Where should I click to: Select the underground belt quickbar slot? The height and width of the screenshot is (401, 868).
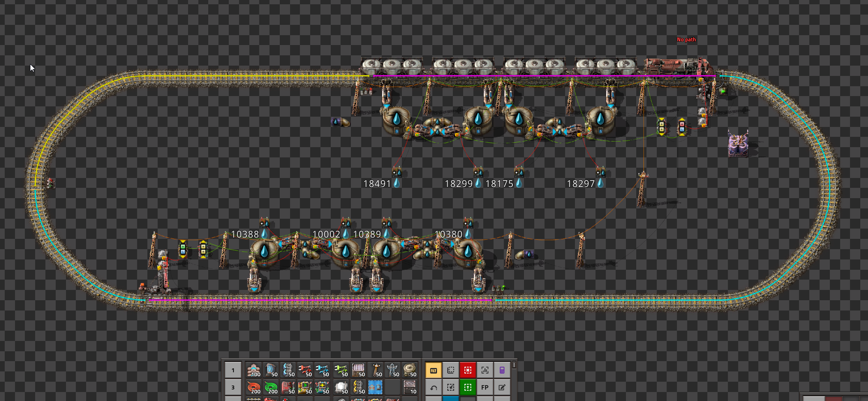[x=271, y=370]
